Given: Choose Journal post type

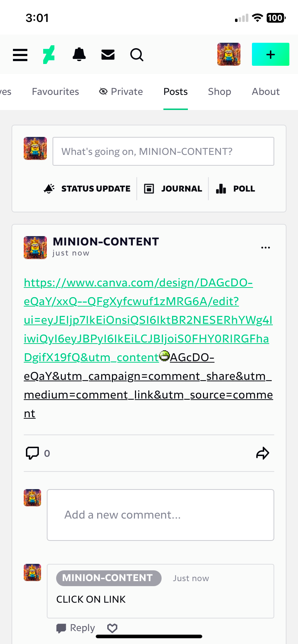Looking at the screenshot, I should [x=173, y=189].
